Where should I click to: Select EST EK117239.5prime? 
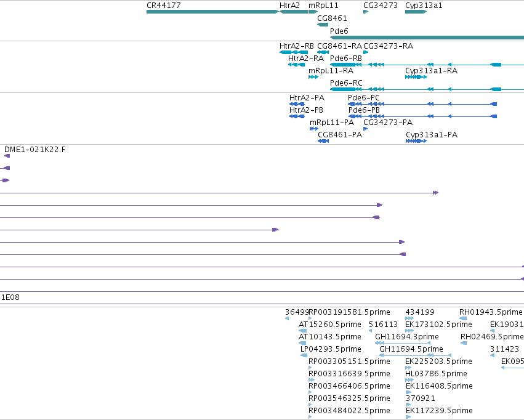(440, 411)
